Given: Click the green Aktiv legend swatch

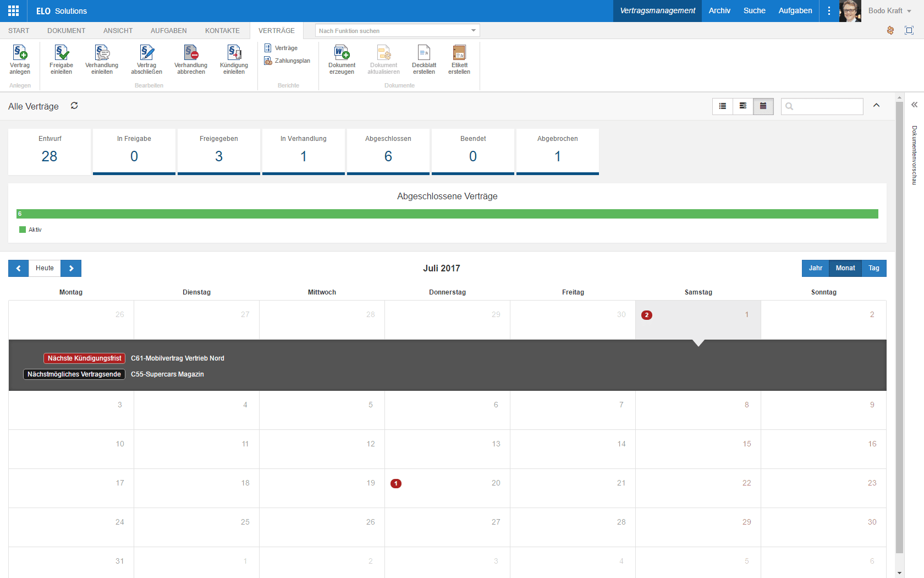Looking at the screenshot, I should (x=23, y=230).
